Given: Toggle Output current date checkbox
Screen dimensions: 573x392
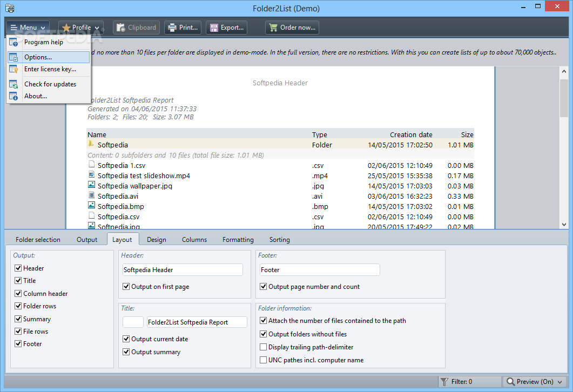Looking at the screenshot, I should point(126,339).
